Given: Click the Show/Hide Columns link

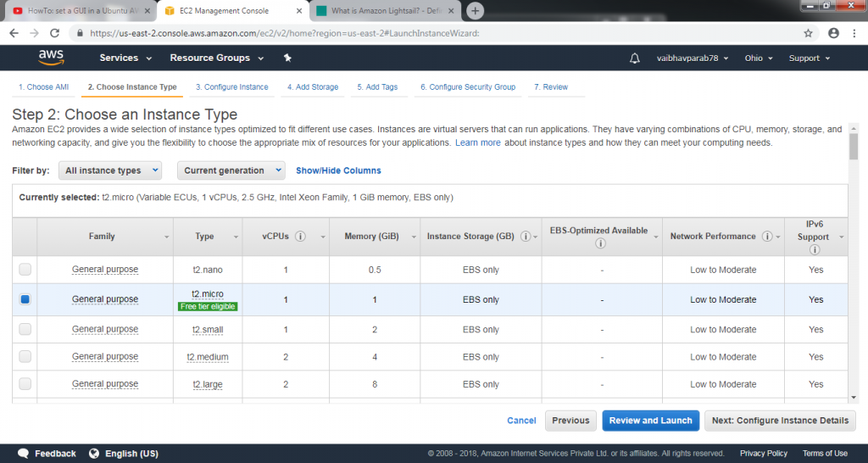Looking at the screenshot, I should tap(338, 170).
